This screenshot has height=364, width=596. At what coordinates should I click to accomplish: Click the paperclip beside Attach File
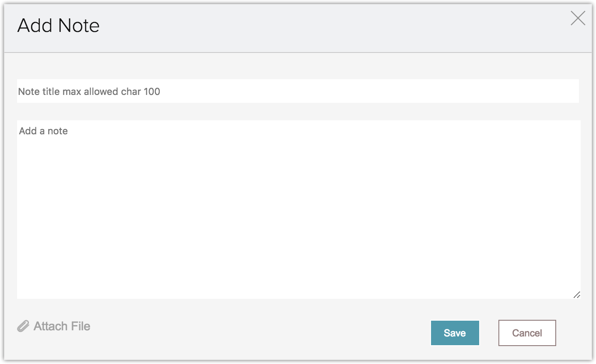point(23,326)
